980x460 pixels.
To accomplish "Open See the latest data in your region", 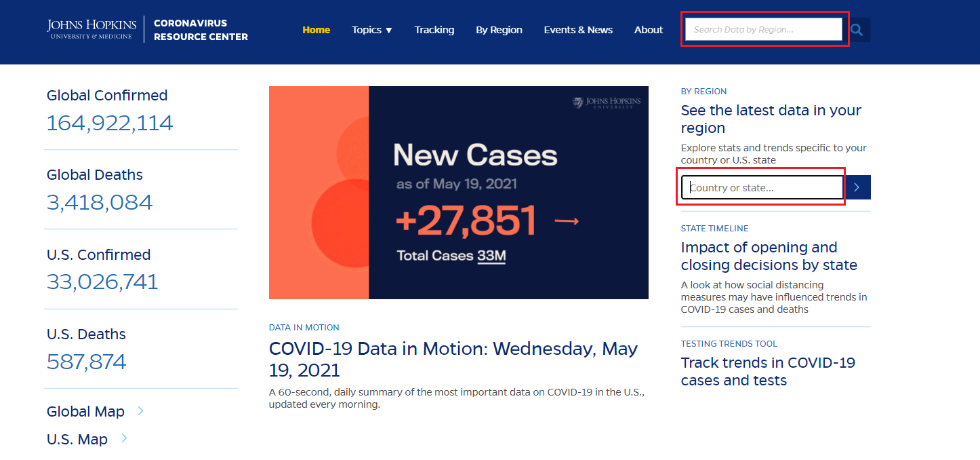I will tap(771, 119).
